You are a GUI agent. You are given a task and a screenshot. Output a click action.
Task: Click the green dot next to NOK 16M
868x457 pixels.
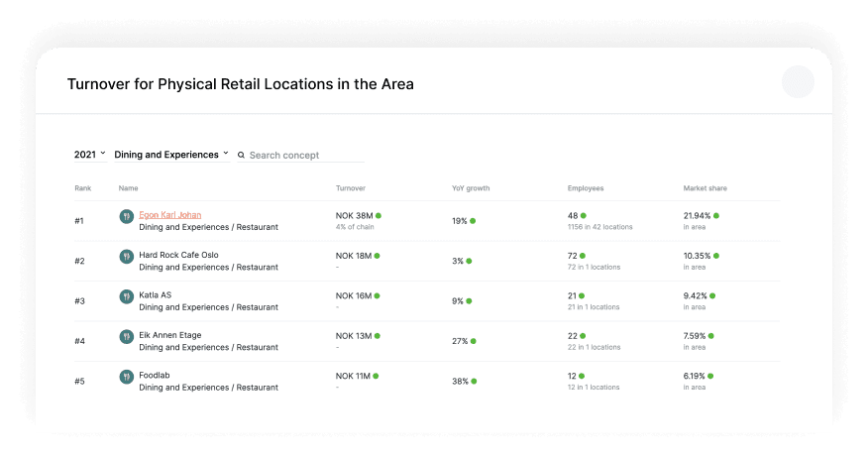click(x=377, y=295)
